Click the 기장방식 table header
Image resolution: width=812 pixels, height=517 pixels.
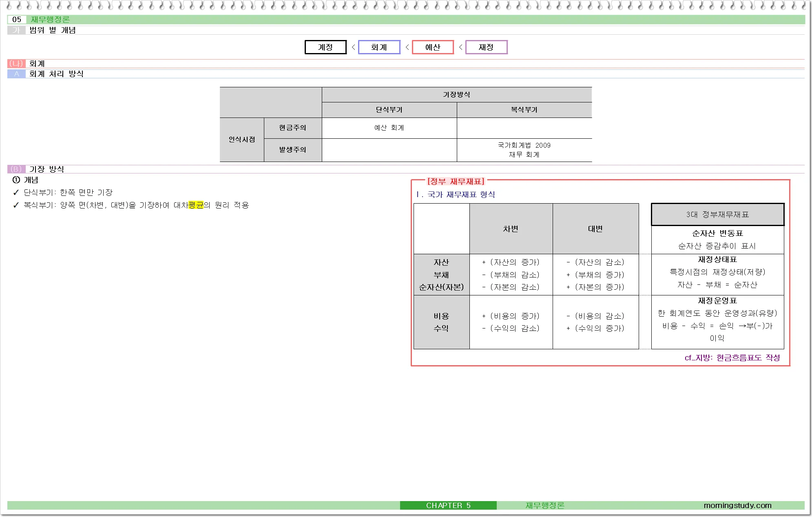click(x=456, y=94)
